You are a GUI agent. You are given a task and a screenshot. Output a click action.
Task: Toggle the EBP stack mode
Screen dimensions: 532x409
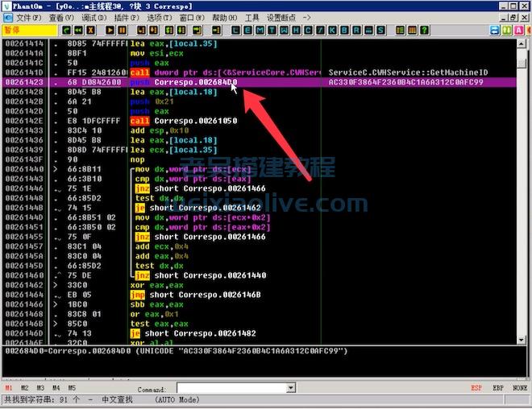(x=499, y=388)
